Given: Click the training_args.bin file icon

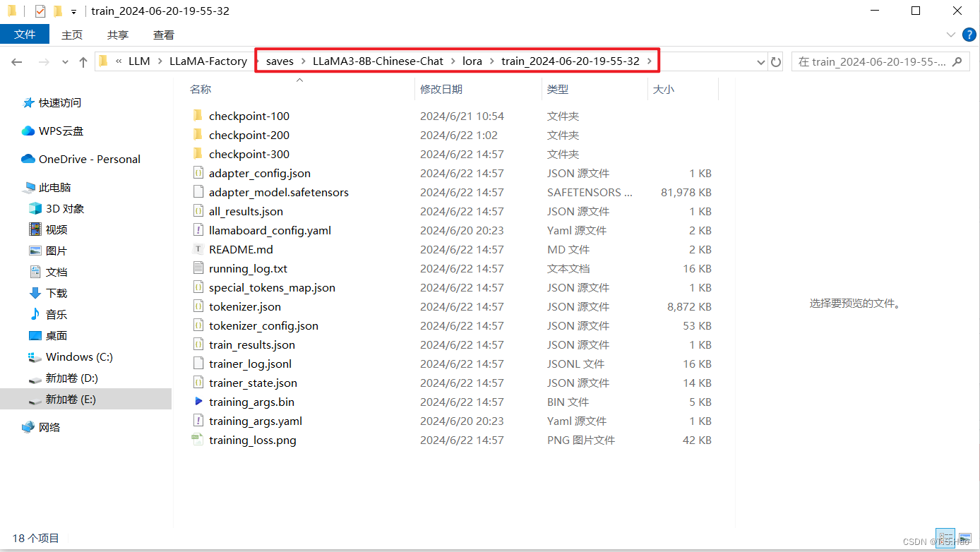Looking at the screenshot, I should pyautogui.click(x=198, y=402).
